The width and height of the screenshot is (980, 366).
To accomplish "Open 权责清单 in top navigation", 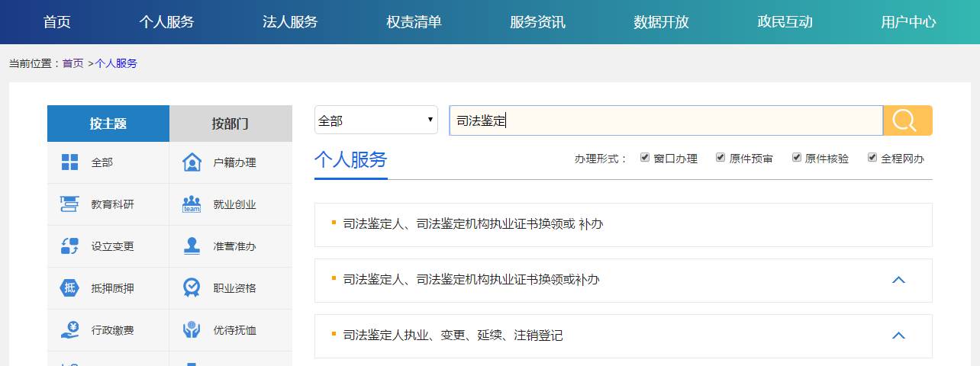I will coord(414,22).
